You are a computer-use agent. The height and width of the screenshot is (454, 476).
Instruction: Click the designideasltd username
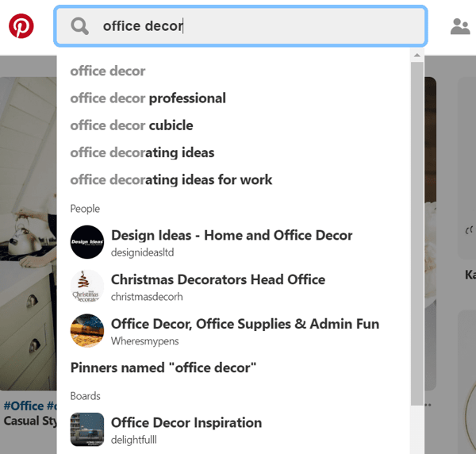coord(142,252)
